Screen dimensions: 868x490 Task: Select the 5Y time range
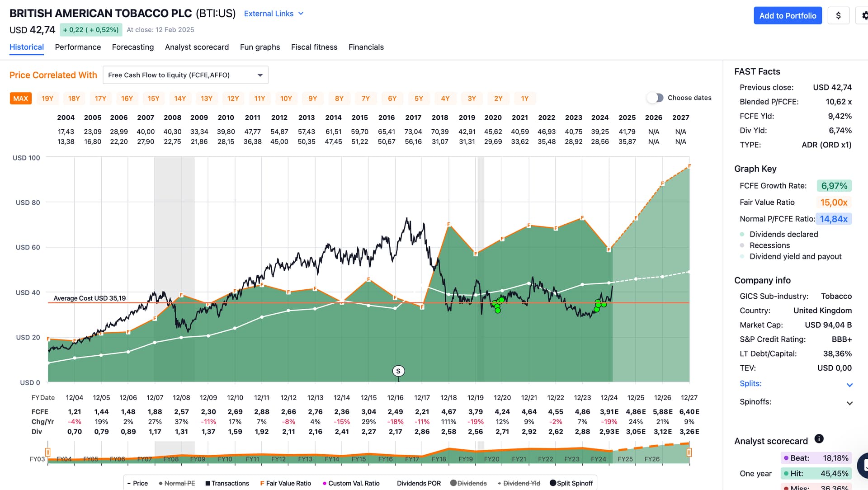[419, 98]
